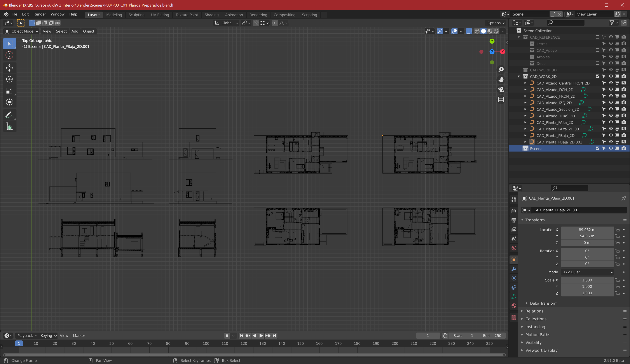Viewport: 630px width, 364px height.
Task: Open the Object Mode dropdown
Action: pyautogui.click(x=21, y=31)
